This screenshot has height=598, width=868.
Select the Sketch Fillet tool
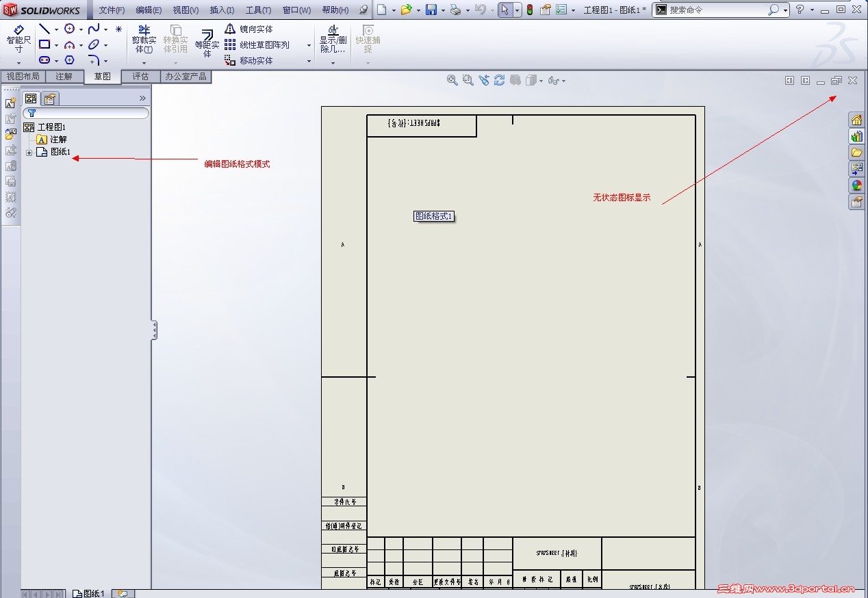pyautogui.click(x=94, y=60)
